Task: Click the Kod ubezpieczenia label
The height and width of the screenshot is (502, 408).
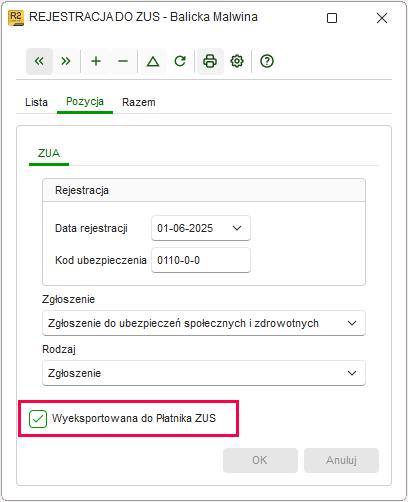Action: coord(101,260)
